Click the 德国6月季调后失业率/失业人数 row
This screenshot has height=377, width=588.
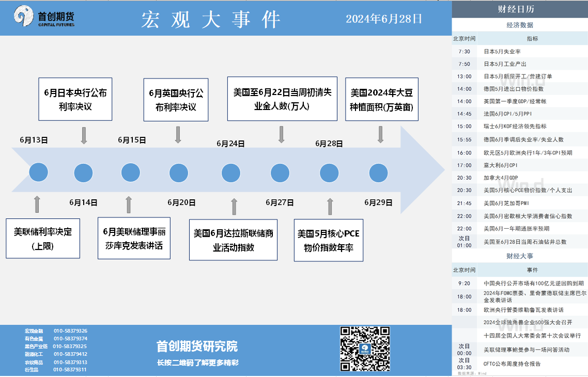pyautogui.click(x=520, y=139)
